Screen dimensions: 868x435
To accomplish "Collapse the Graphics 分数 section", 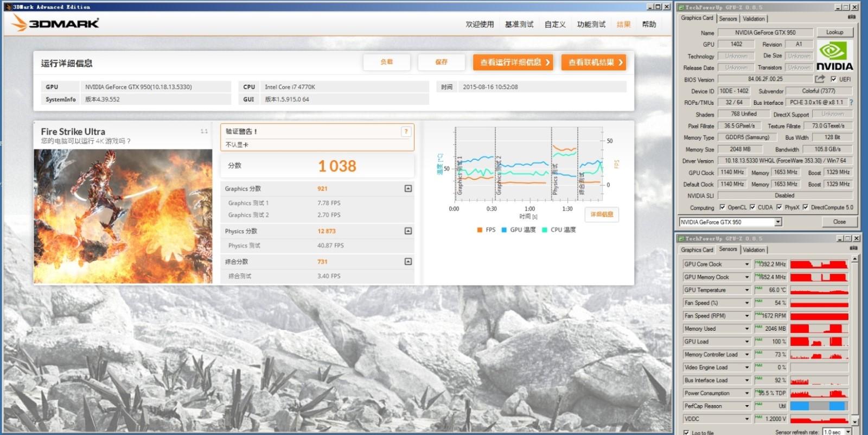I will [x=408, y=188].
